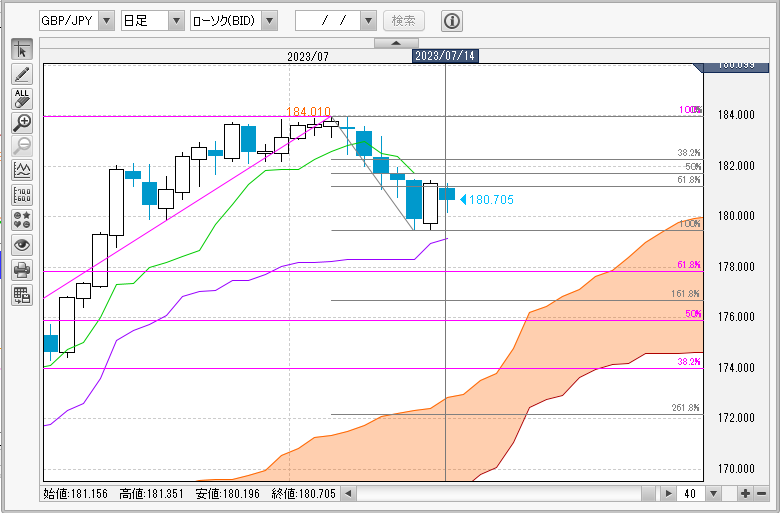Screen dimensions: 780x513
Task: Click the magenta 50% Fibonacci label
Action: [x=693, y=313]
